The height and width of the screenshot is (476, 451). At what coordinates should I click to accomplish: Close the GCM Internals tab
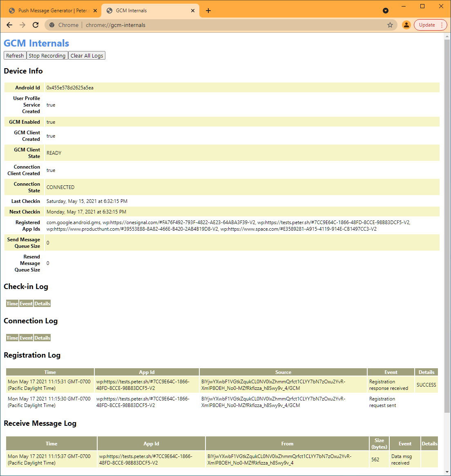click(x=193, y=11)
